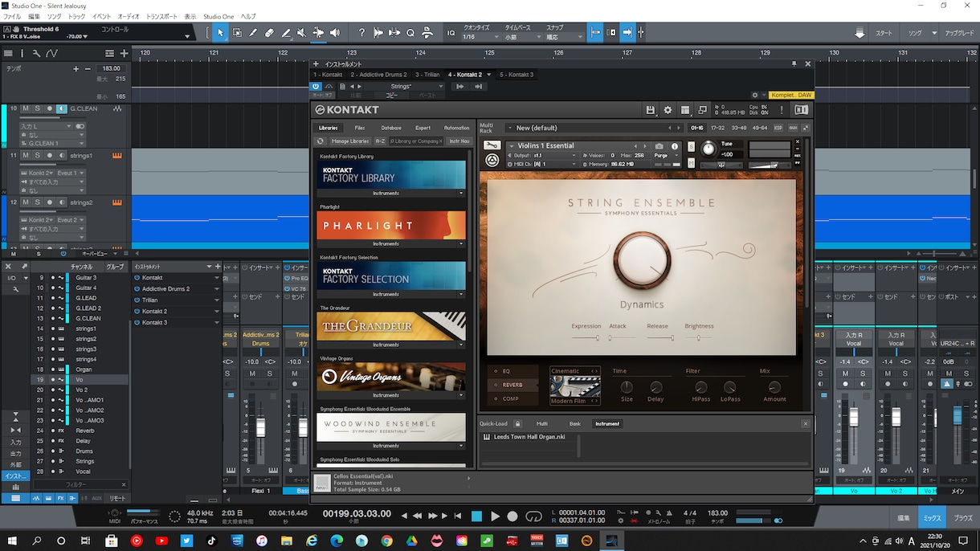Viewport: 980px width, 551px height.
Task: Select the Eraser tool in toolbar
Action: (269, 33)
